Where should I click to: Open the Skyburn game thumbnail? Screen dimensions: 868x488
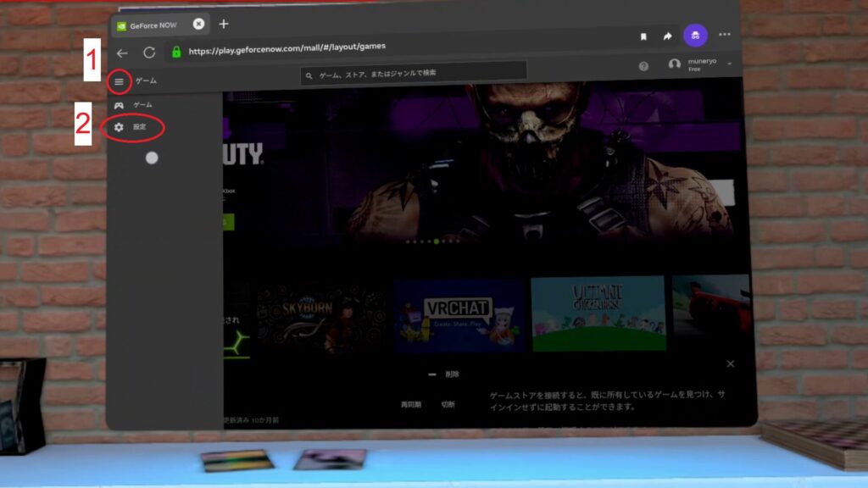(x=321, y=317)
